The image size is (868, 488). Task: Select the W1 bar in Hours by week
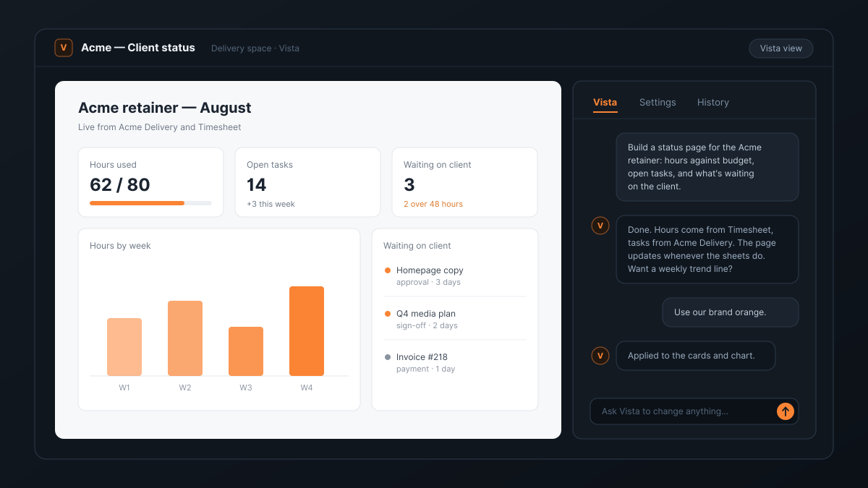124,347
